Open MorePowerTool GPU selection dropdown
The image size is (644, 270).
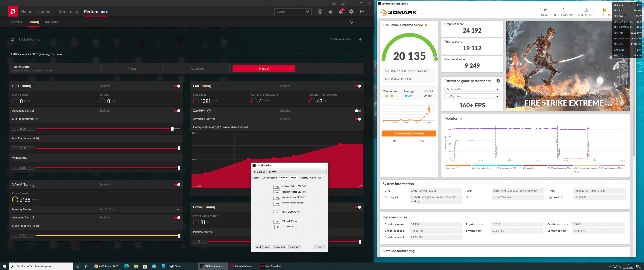coord(289,172)
